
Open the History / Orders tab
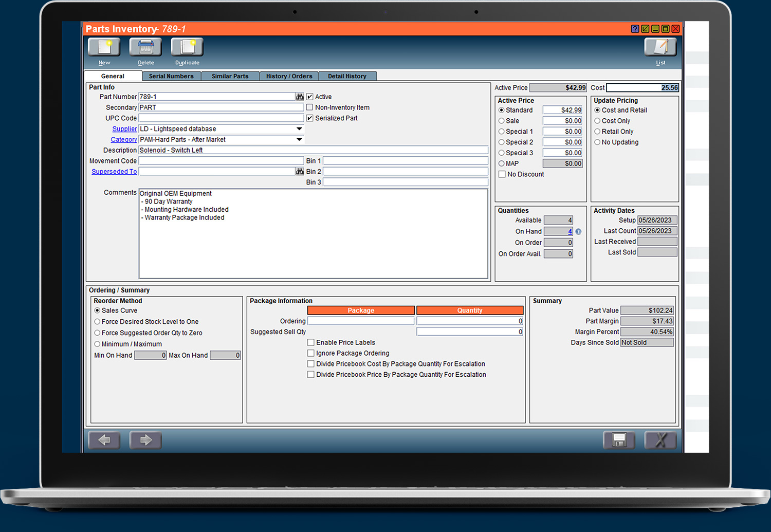click(289, 76)
